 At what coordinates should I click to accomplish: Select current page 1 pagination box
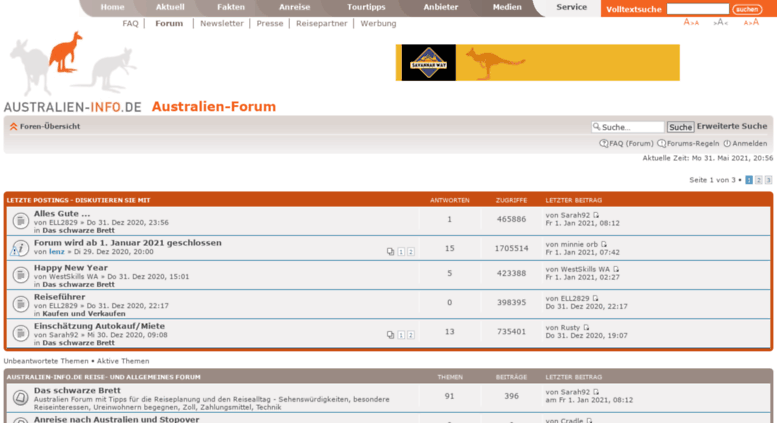tap(749, 180)
